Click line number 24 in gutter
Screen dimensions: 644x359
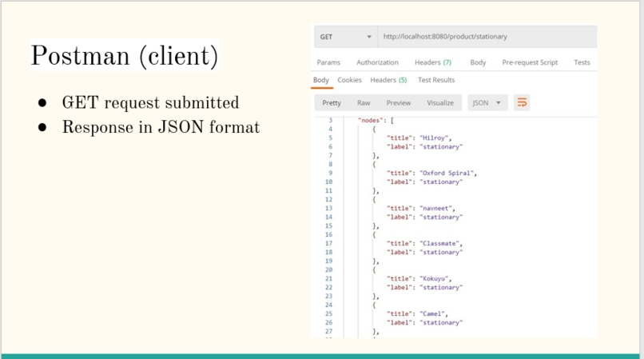pyautogui.click(x=328, y=305)
